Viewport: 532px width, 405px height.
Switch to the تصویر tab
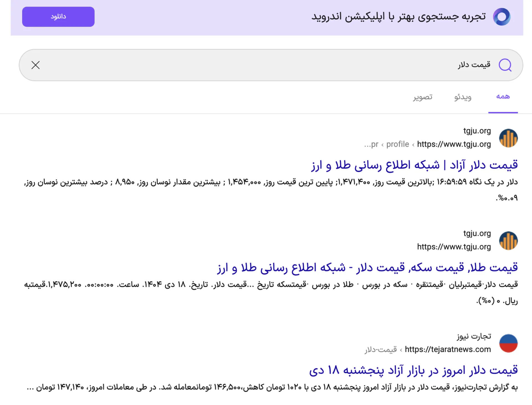point(422,97)
